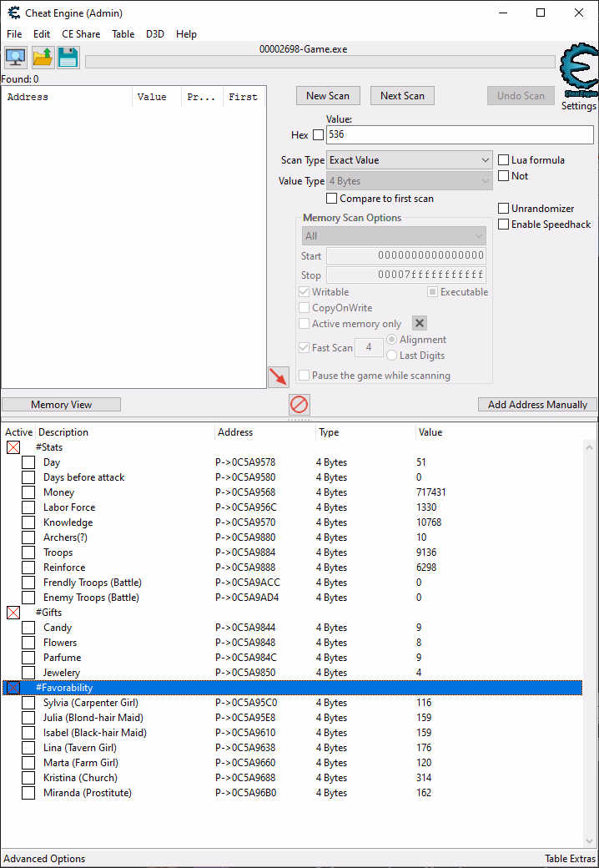This screenshot has width=599, height=868.
Task: Click Cheat Engine title bar app icon
Action: tap(14, 13)
